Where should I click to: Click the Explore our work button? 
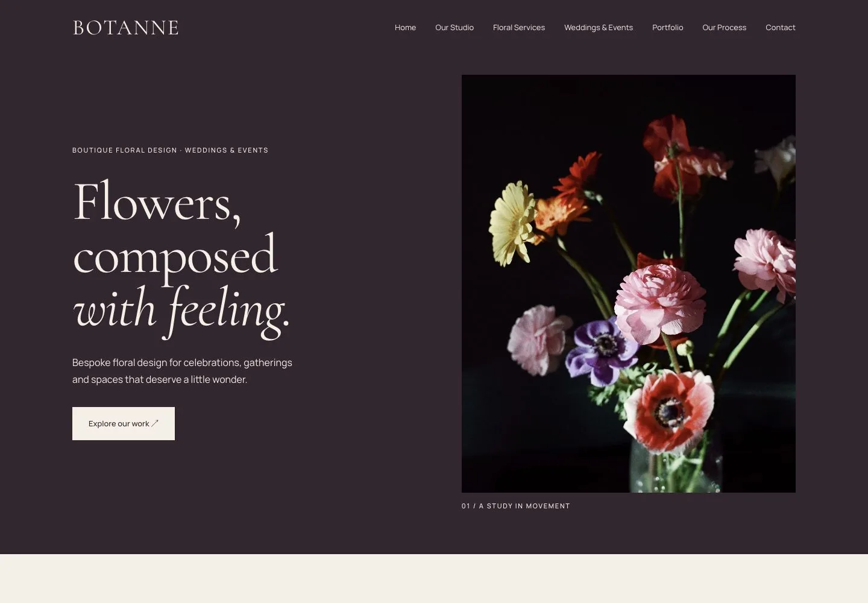click(x=124, y=423)
